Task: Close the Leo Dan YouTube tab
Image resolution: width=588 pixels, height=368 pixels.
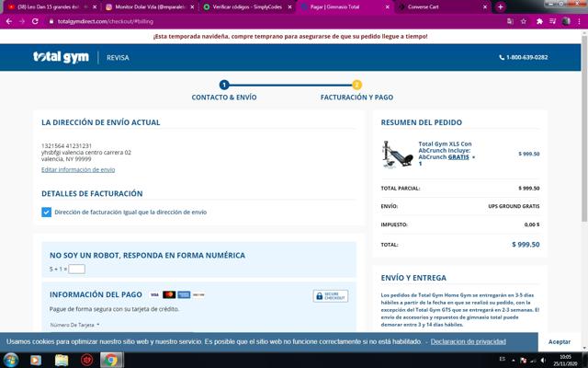Action: pos(95,6)
